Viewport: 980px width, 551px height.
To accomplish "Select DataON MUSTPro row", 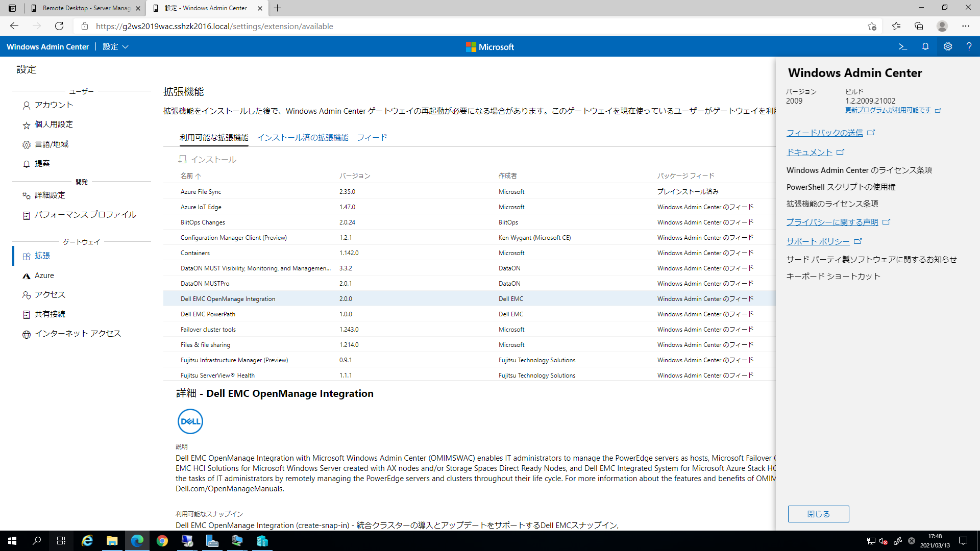I will tap(470, 283).
